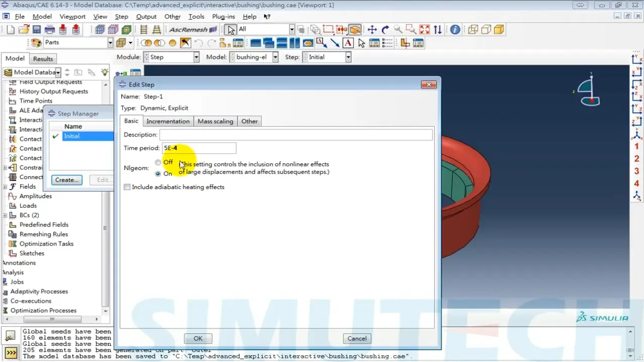Click Cancel in Edit Step dialog
Screen dimensions: 644x362
(357, 339)
